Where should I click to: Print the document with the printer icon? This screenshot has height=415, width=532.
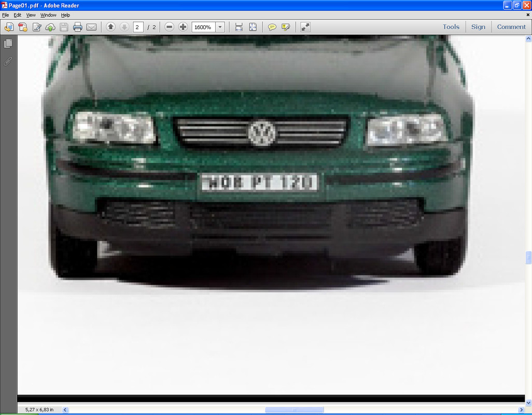78,27
